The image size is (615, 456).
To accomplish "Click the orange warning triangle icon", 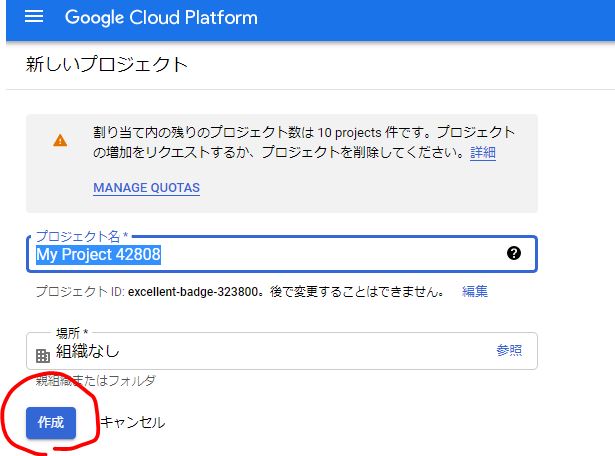I will click(x=61, y=141).
